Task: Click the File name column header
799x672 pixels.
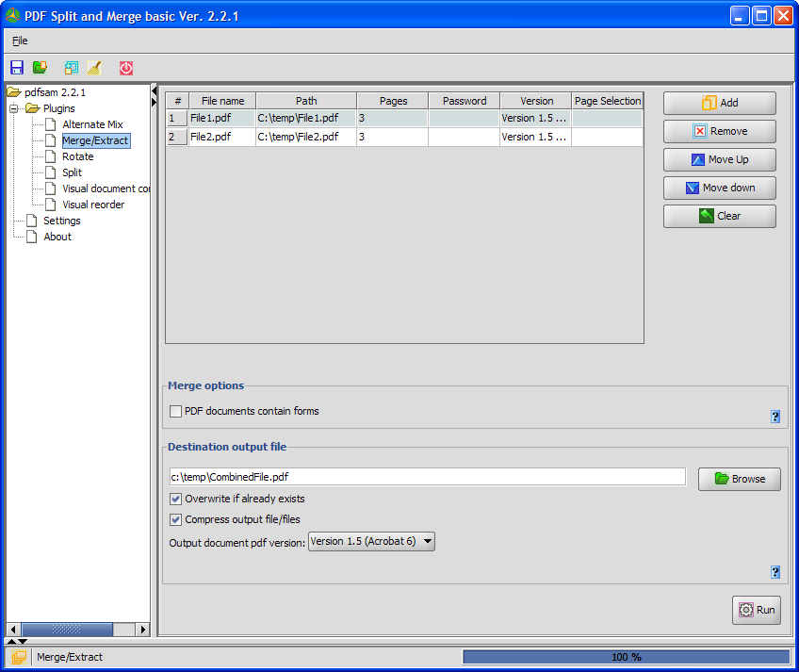Action: tap(222, 101)
